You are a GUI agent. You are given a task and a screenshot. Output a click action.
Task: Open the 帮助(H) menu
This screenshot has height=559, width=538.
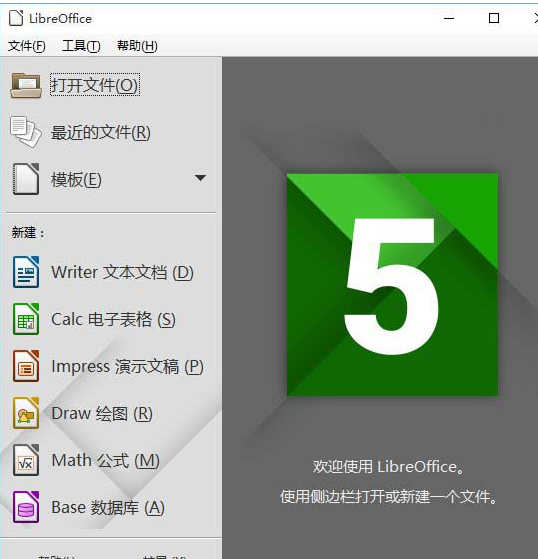pyautogui.click(x=137, y=46)
